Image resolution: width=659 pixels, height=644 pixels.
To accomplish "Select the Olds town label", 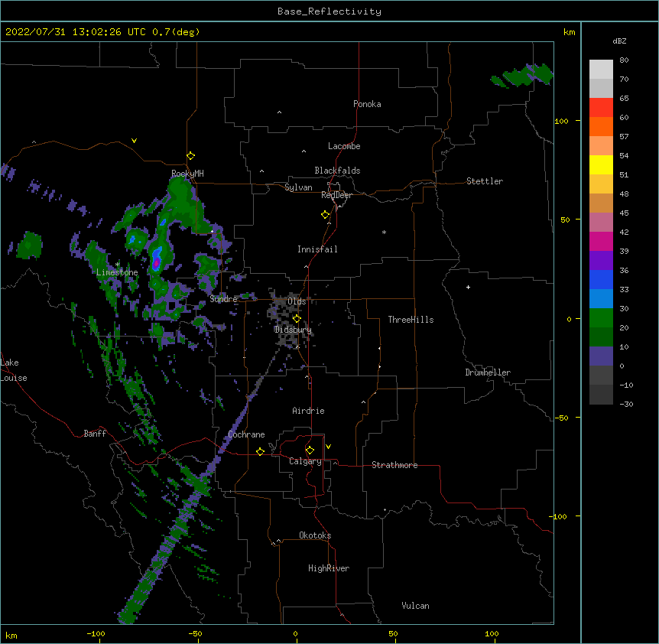I will coord(297,301).
